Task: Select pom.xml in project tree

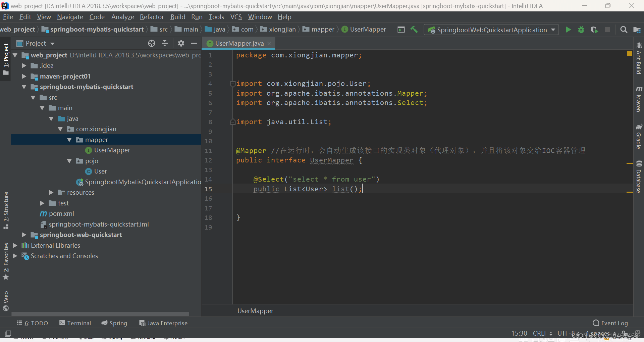Action: [61, 214]
